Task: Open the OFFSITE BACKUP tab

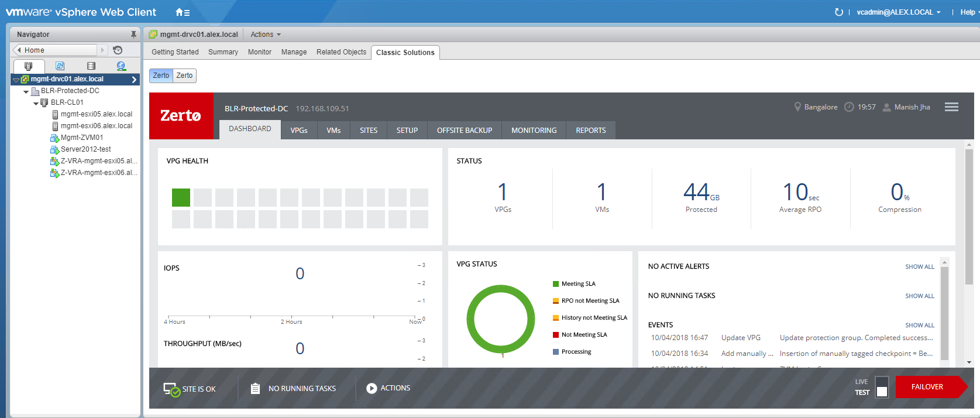Action: click(x=464, y=131)
